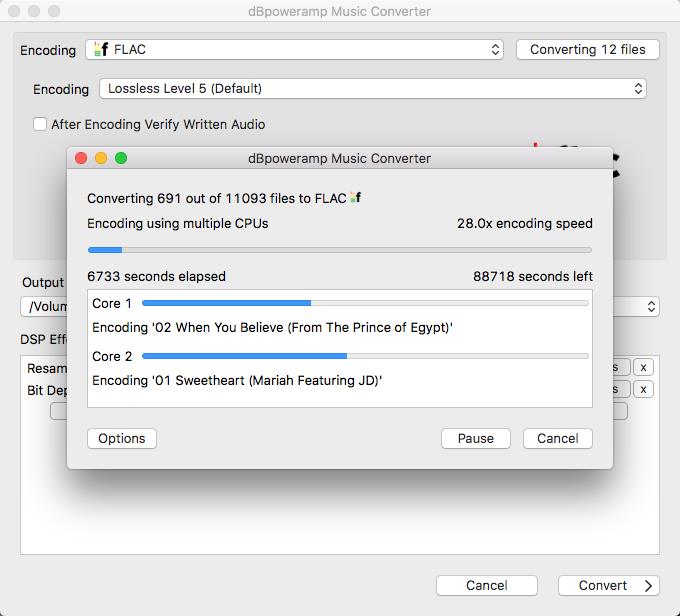The image size is (680, 616).
Task: Remove the Resample DSP effect with x
Action: tap(643, 367)
